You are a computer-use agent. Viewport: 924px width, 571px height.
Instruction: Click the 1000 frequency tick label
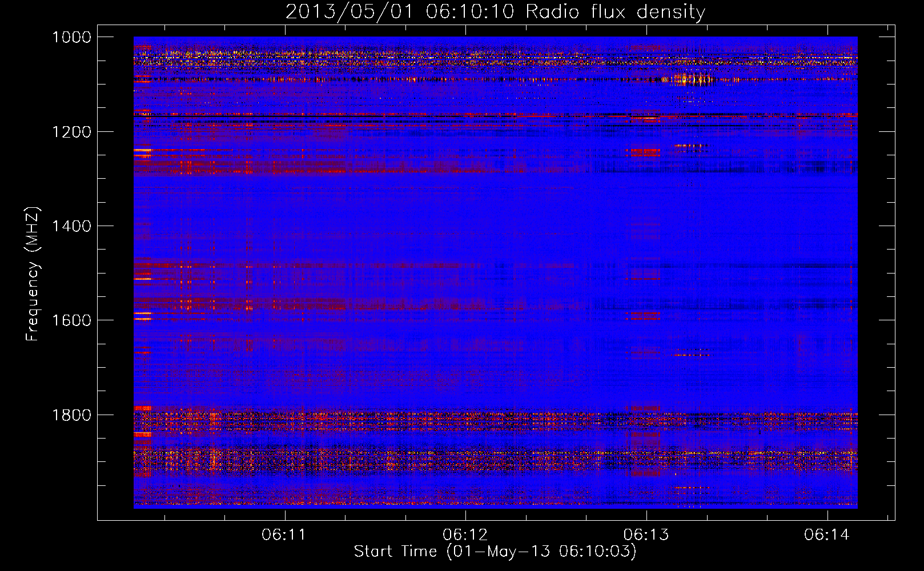tap(71, 37)
